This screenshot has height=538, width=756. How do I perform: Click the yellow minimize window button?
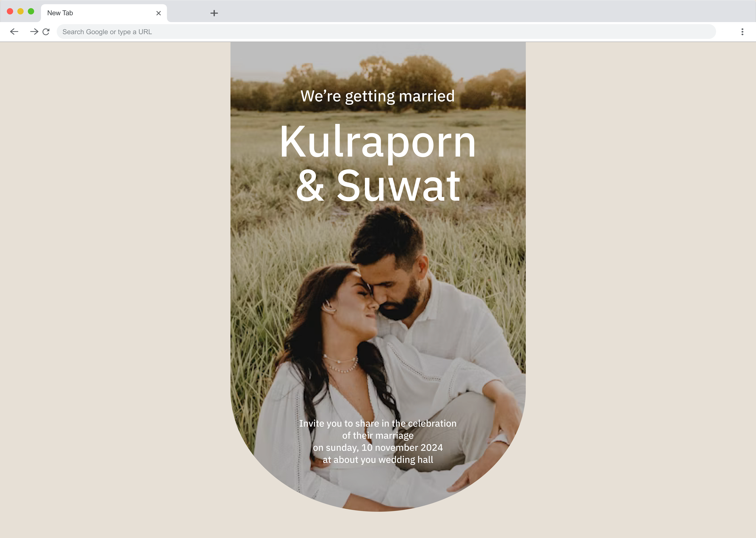tap(20, 12)
